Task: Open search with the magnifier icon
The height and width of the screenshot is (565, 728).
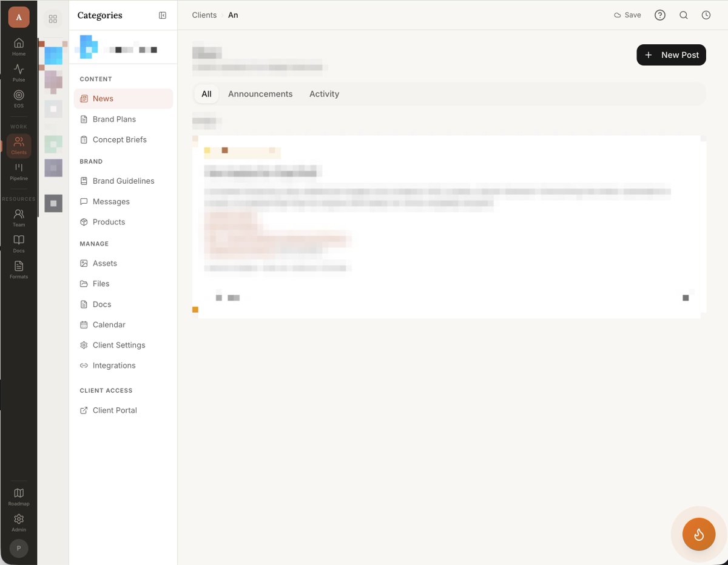Action: pos(684,15)
